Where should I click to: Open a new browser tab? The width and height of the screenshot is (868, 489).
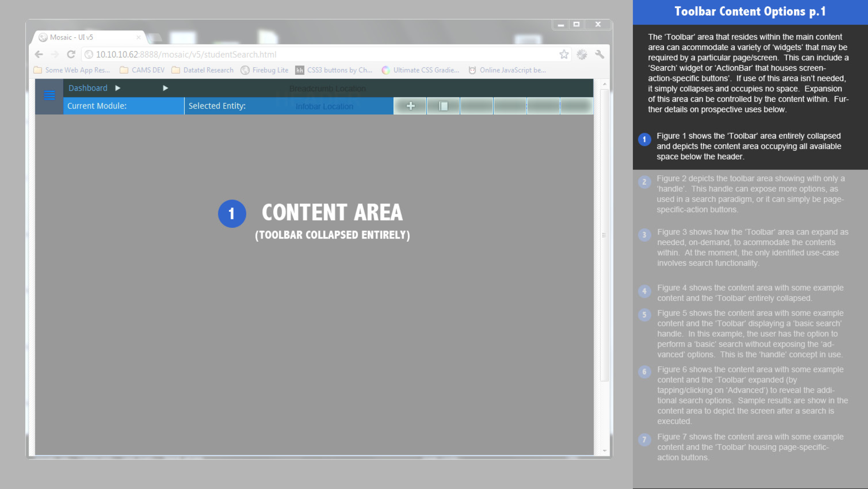[x=155, y=38]
